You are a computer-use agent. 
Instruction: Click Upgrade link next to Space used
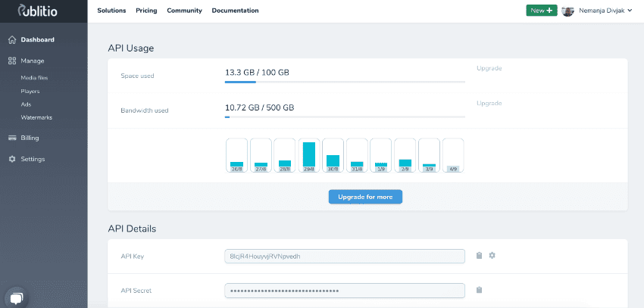489,68
